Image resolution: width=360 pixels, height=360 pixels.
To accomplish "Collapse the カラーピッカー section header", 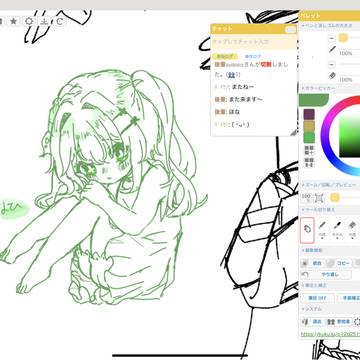I will [x=330, y=88].
